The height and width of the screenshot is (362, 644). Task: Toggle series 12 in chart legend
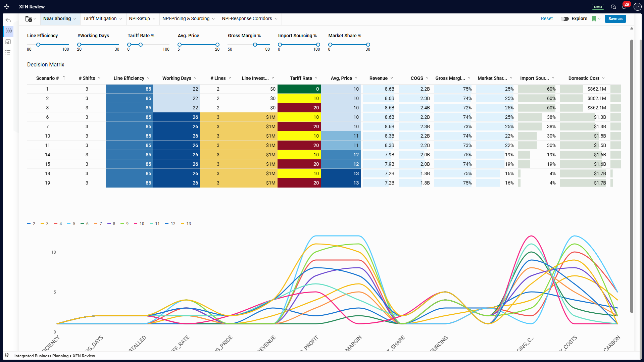[x=170, y=224]
